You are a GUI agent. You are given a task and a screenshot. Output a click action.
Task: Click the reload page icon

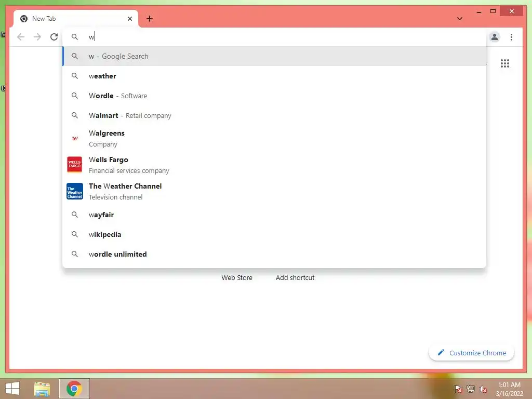point(54,37)
